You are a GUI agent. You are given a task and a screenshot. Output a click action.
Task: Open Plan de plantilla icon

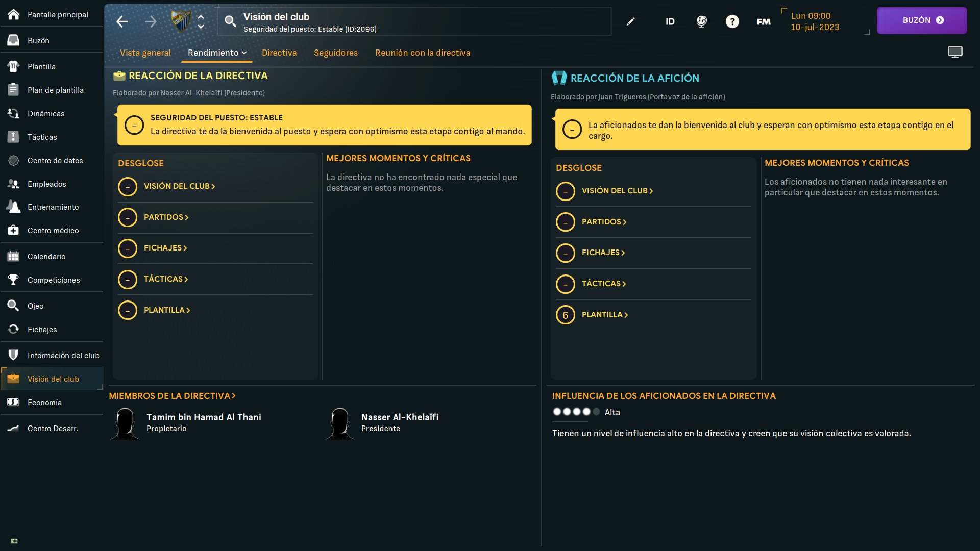pyautogui.click(x=14, y=90)
